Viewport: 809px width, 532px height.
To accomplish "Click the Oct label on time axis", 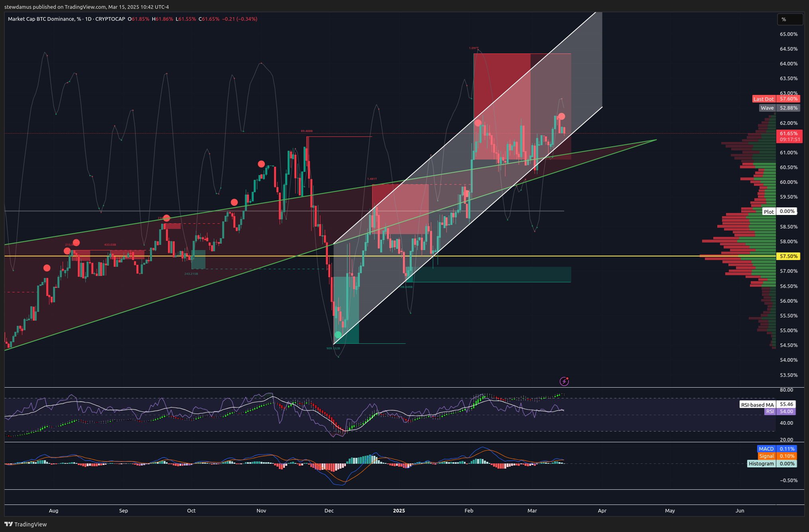I will (191, 510).
